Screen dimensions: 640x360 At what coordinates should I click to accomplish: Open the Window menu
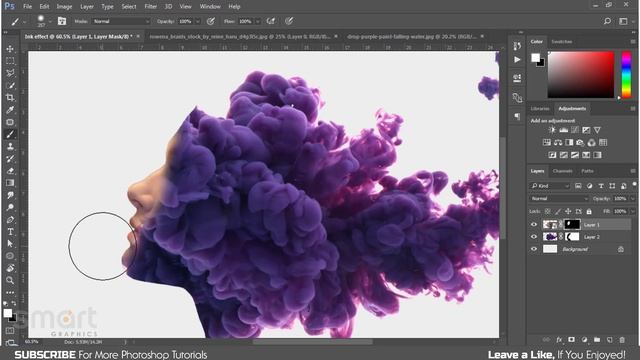tap(209, 7)
